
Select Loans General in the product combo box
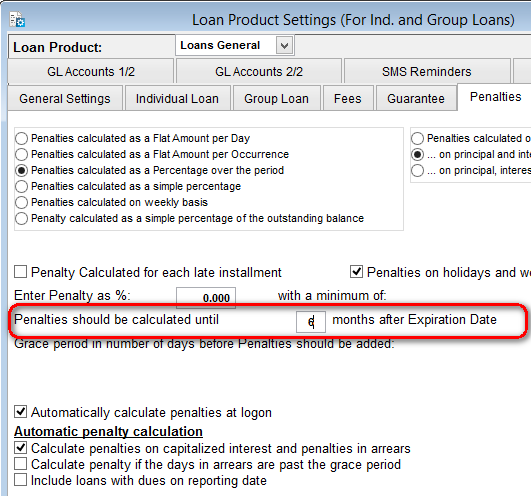click(x=226, y=45)
